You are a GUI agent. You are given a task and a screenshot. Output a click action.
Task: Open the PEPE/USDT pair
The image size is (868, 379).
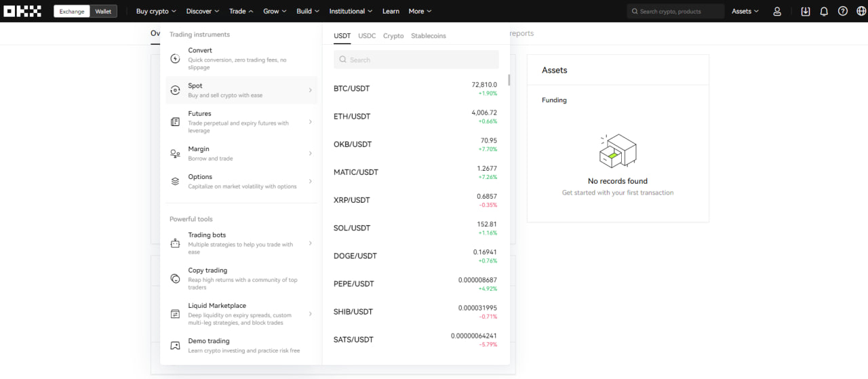(x=415, y=284)
